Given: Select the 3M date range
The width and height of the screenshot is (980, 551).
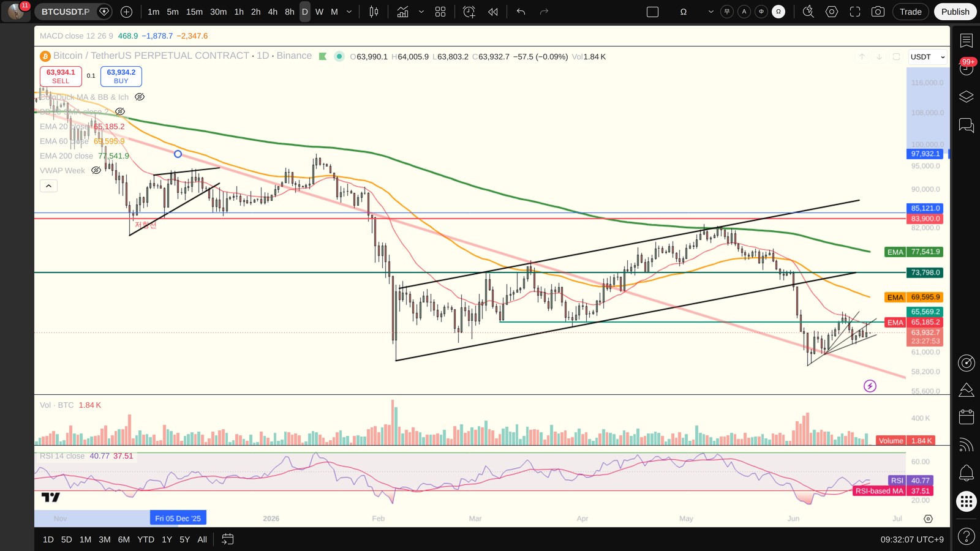Looking at the screenshot, I should 105,539.
